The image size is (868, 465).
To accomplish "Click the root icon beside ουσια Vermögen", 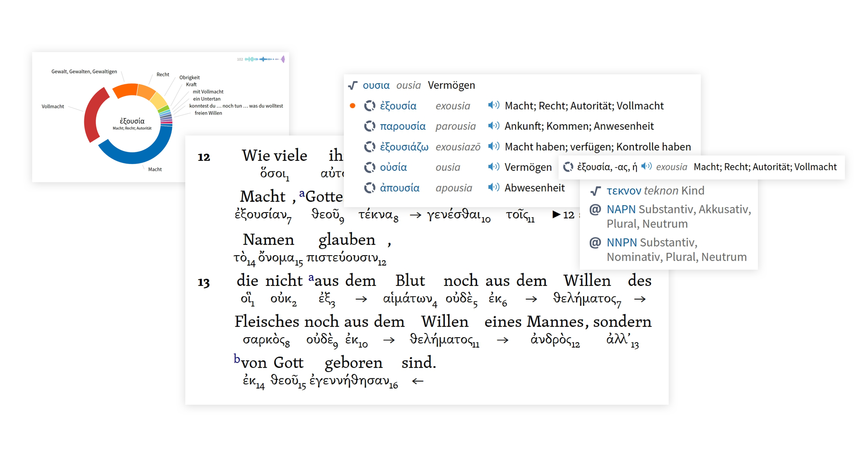I will [353, 85].
